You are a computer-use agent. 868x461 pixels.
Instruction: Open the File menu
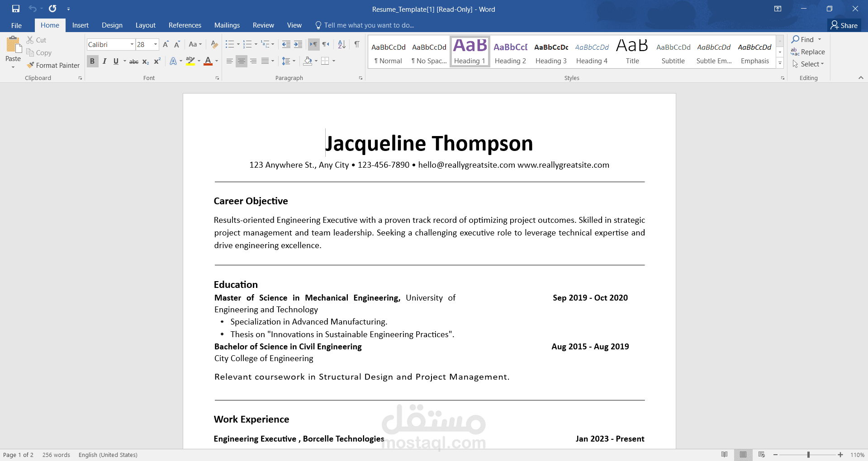(16, 25)
